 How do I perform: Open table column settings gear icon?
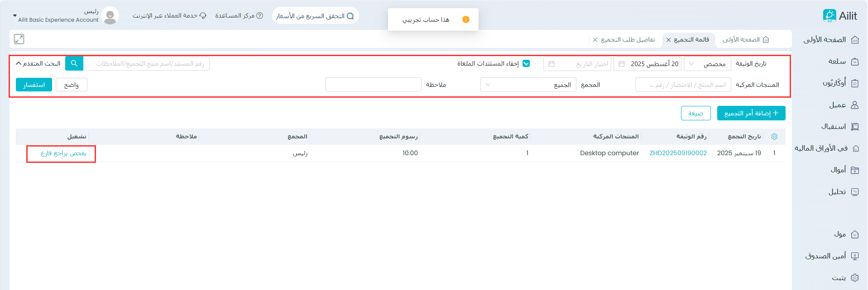pyautogui.click(x=774, y=137)
